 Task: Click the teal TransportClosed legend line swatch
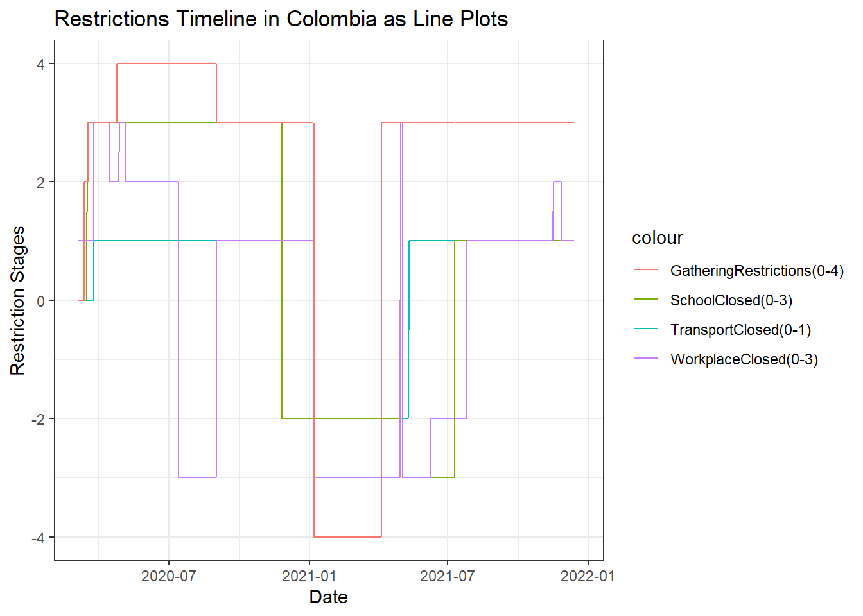tap(646, 329)
